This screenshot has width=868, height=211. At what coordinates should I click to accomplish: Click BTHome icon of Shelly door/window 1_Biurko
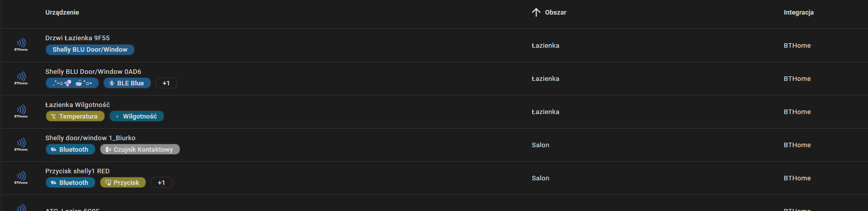tap(21, 145)
